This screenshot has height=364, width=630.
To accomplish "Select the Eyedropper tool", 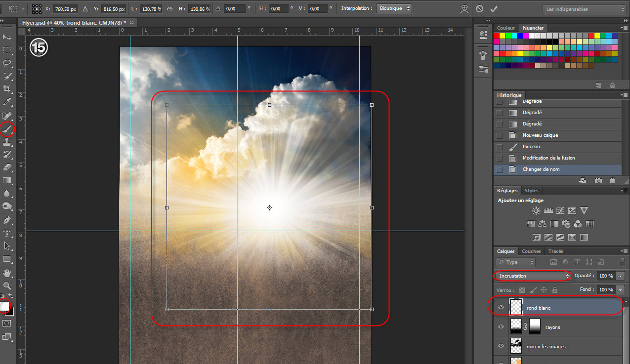I will (x=7, y=102).
